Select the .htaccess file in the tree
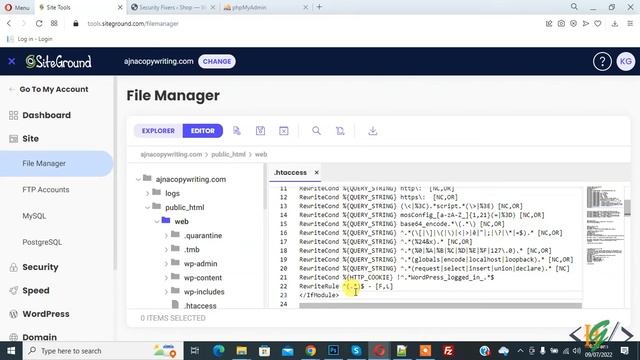The image size is (640, 360). pos(200,306)
